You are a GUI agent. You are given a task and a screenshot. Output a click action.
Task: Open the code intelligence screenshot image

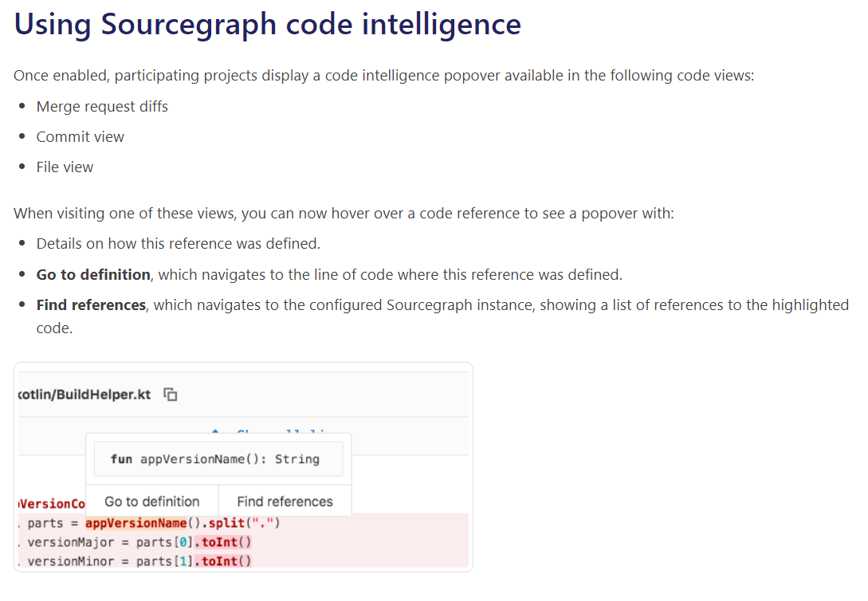coord(244,467)
